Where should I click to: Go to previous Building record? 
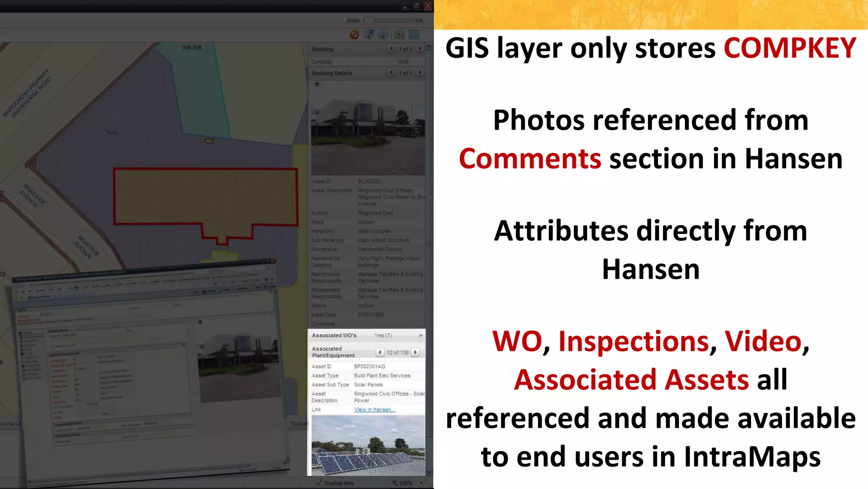391,49
